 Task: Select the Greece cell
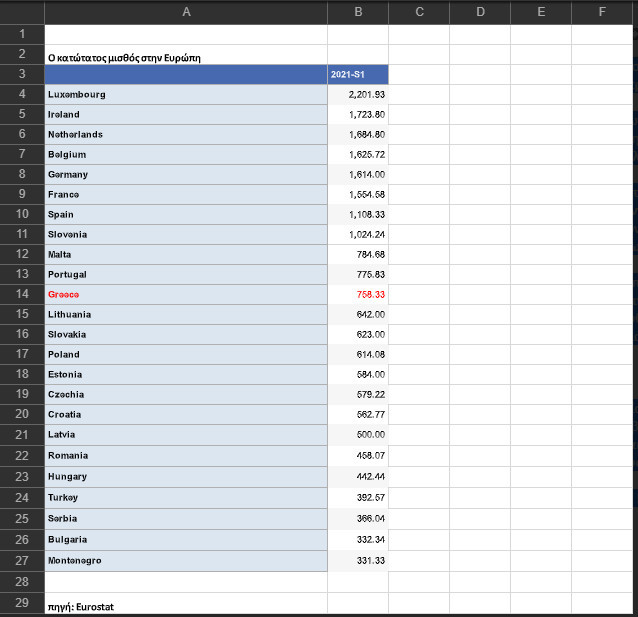click(x=186, y=295)
